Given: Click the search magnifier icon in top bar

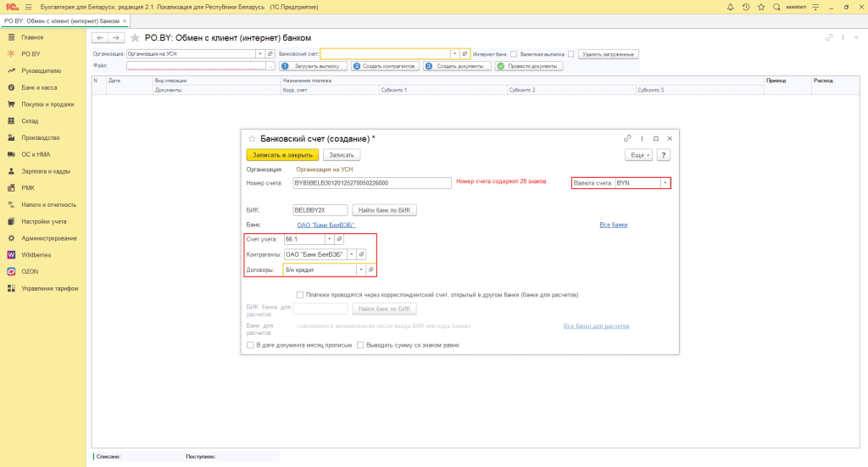Looking at the screenshot, I should point(775,7).
